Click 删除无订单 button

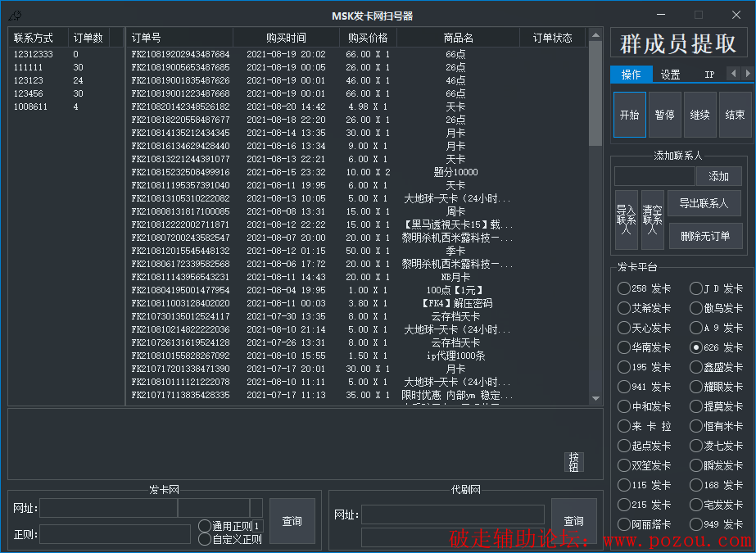[x=704, y=236]
